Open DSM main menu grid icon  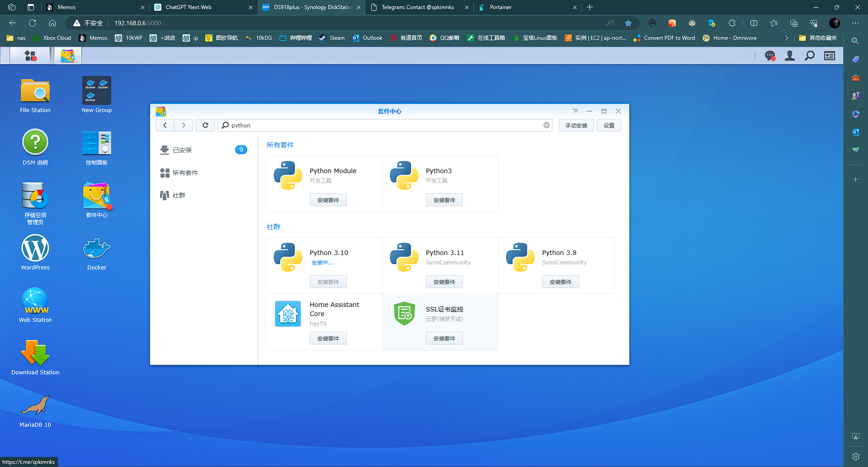(x=31, y=56)
